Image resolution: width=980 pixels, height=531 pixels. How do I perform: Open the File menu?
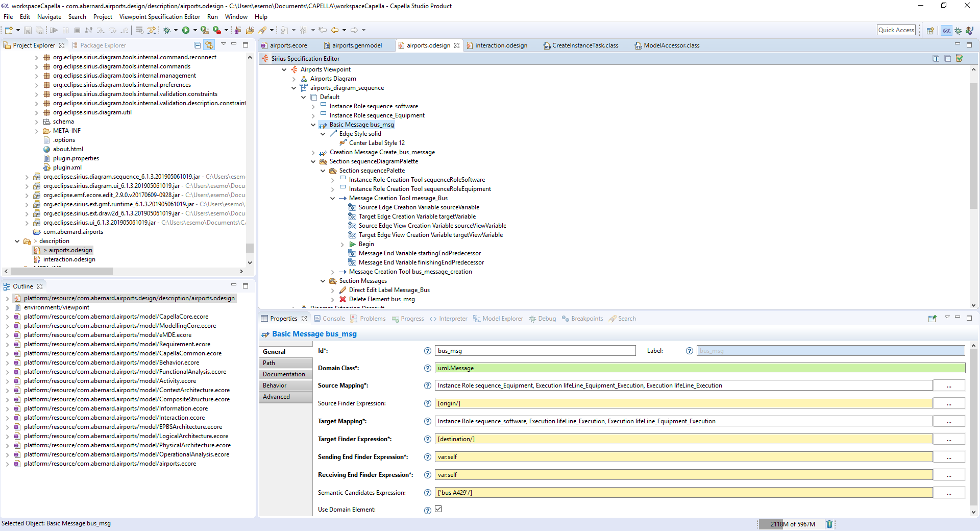[8, 17]
